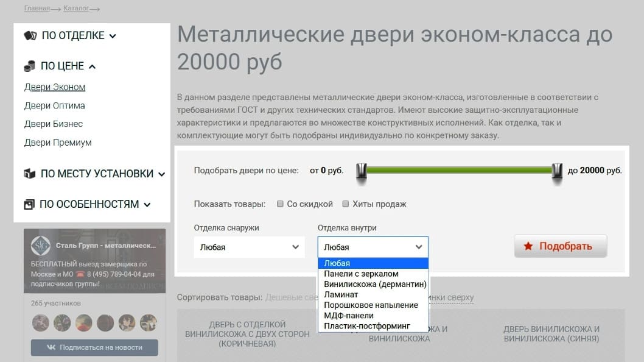Click the Сталь Групп STG logo in the sidebar
The height and width of the screenshot is (362, 644).
coord(41,246)
